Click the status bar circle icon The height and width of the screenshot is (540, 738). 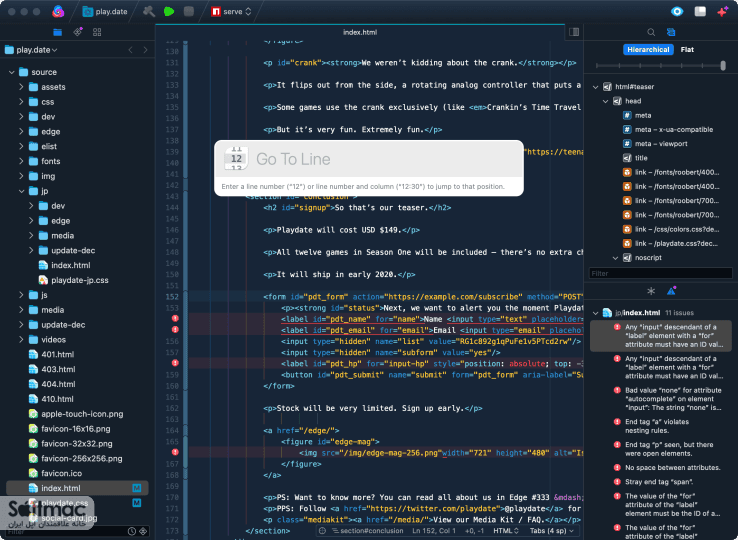(x=322, y=531)
